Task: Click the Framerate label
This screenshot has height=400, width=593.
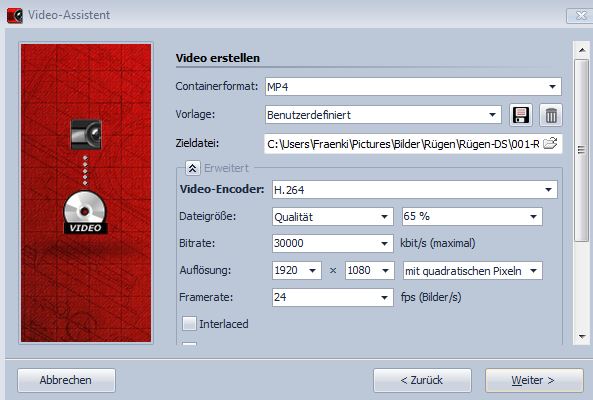Action: [206, 297]
